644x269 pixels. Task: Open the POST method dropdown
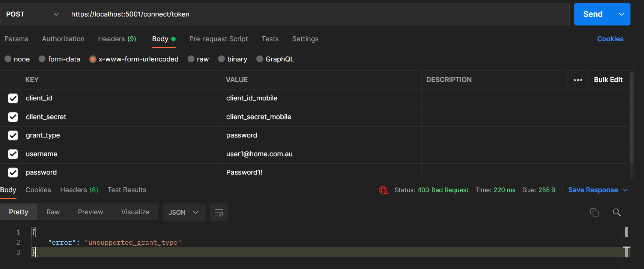[33, 14]
